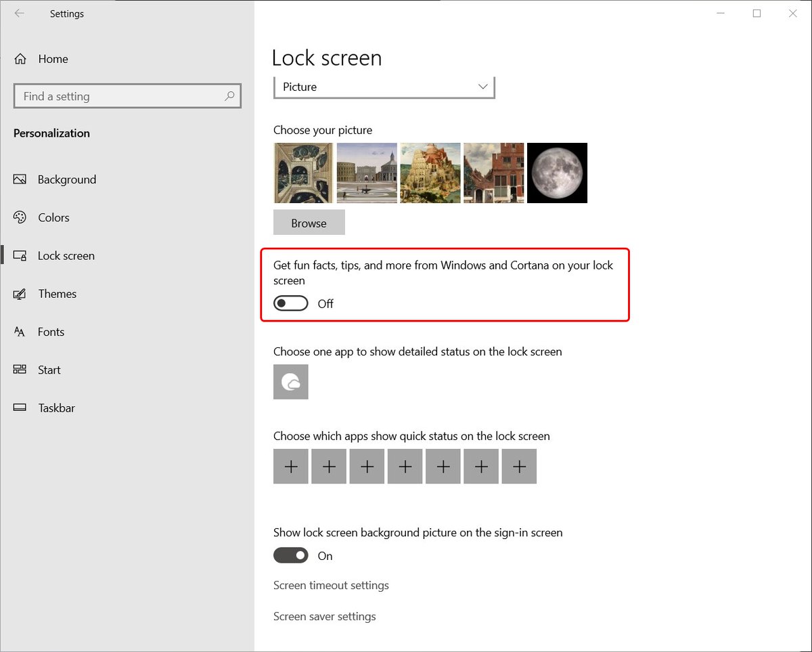Click the Lock screen page title
This screenshot has height=652, width=812.
(327, 58)
